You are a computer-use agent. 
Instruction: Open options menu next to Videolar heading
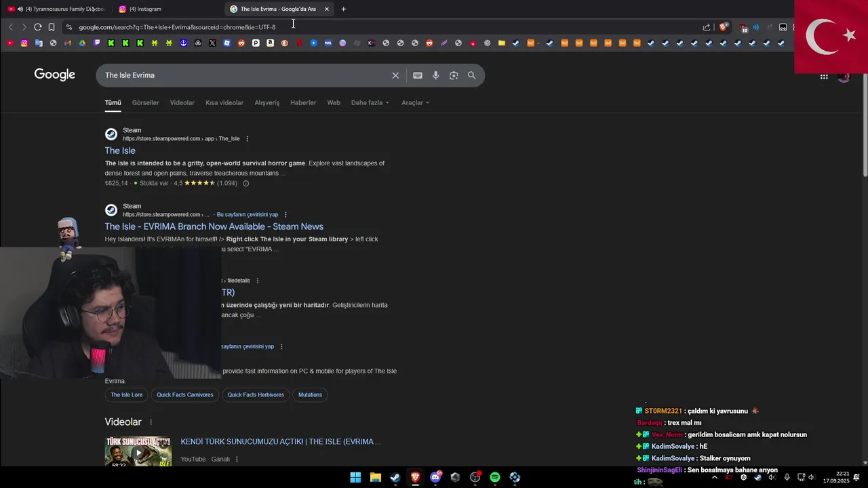pyautogui.click(x=151, y=422)
